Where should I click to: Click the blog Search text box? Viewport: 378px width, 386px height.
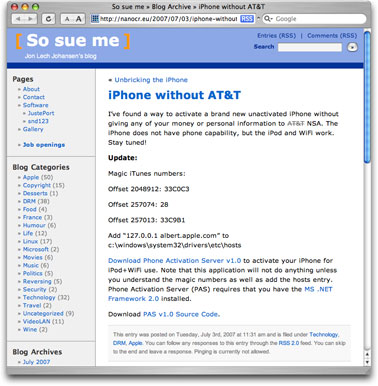[x=310, y=47]
